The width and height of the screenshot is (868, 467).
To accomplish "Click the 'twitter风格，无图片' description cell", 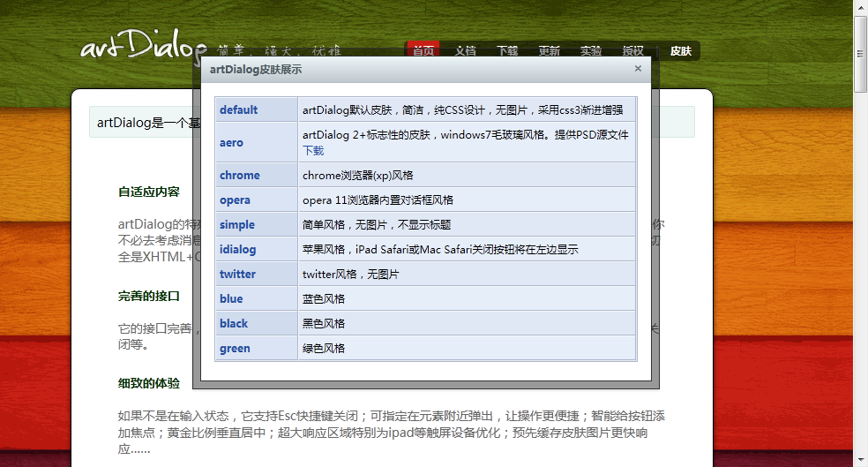I will [x=468, y=274].
